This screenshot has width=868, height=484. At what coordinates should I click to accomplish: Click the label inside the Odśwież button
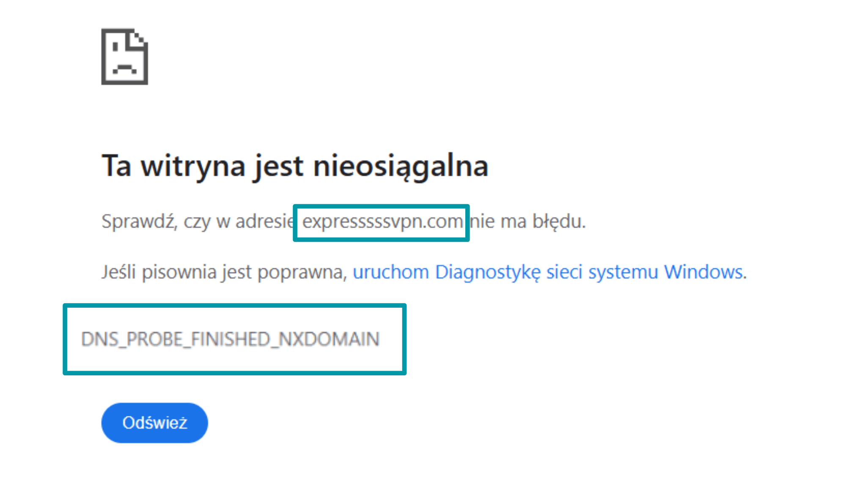pyautogui.click(x=154, y=422)
